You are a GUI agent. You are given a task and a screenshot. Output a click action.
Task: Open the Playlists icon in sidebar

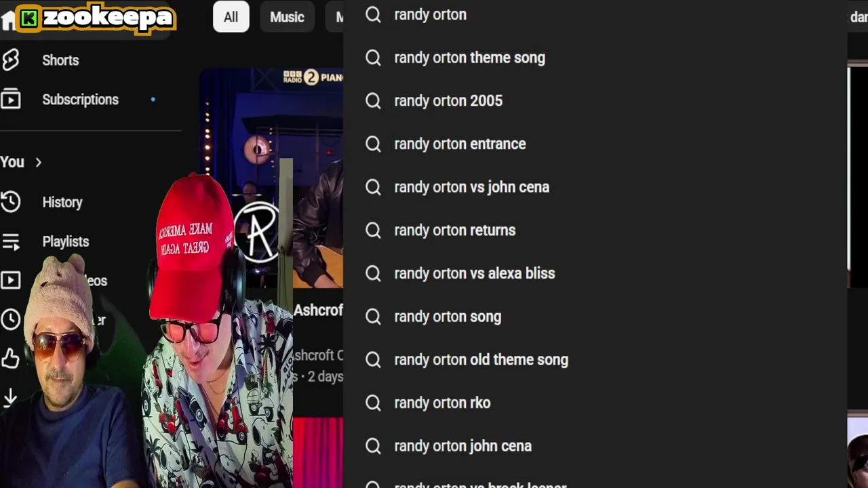coord(10,241)
